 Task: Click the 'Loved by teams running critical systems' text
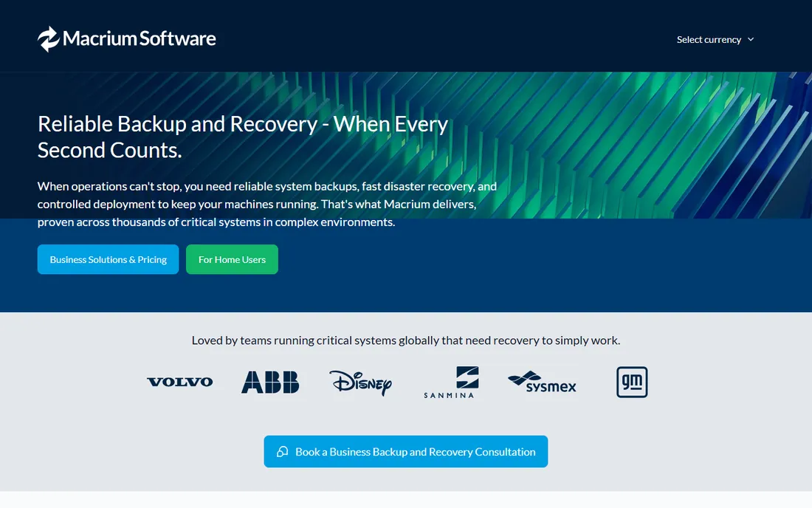point(405,340)
